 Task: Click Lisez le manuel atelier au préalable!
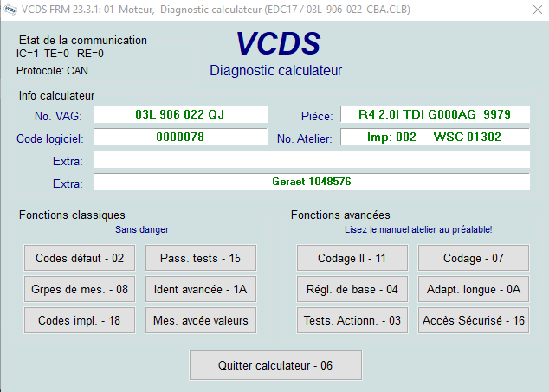click(418, 229)
